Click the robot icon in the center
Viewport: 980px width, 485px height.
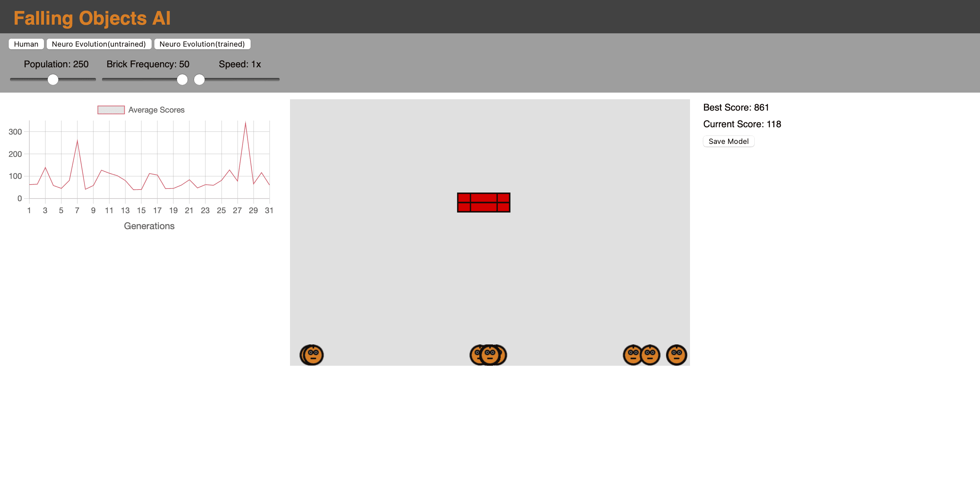tap(490, 354)
